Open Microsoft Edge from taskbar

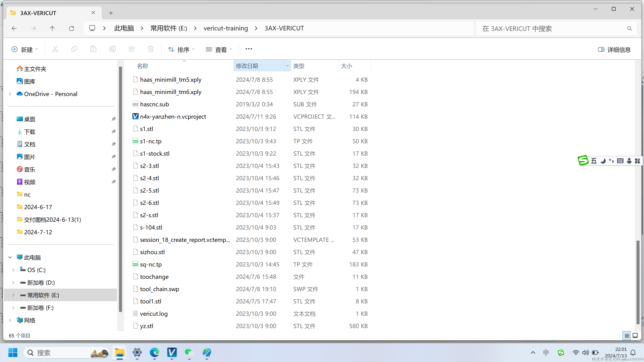(x=154, y=352)
